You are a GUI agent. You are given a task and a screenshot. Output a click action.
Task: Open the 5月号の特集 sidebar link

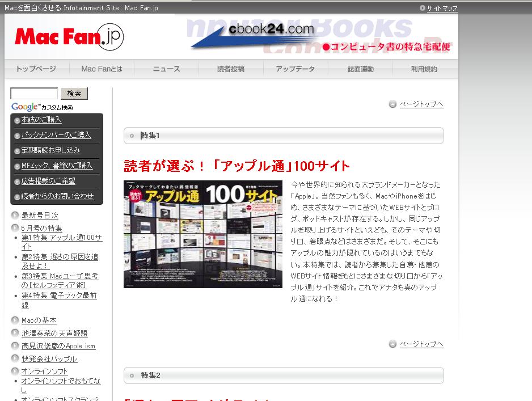42,229
